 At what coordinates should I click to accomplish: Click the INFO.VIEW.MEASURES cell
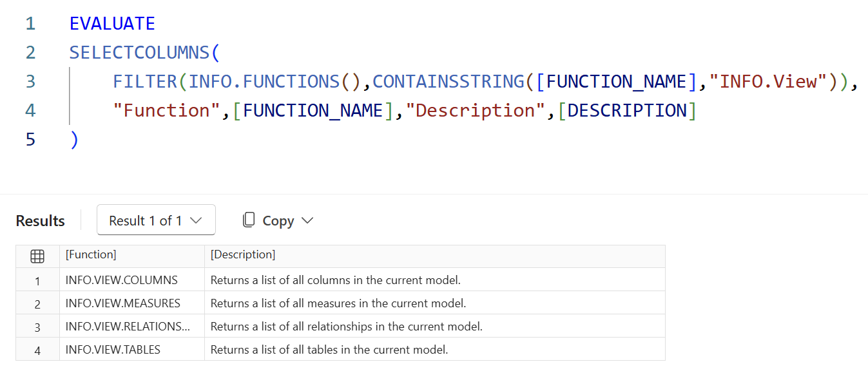tap(123, 303)
